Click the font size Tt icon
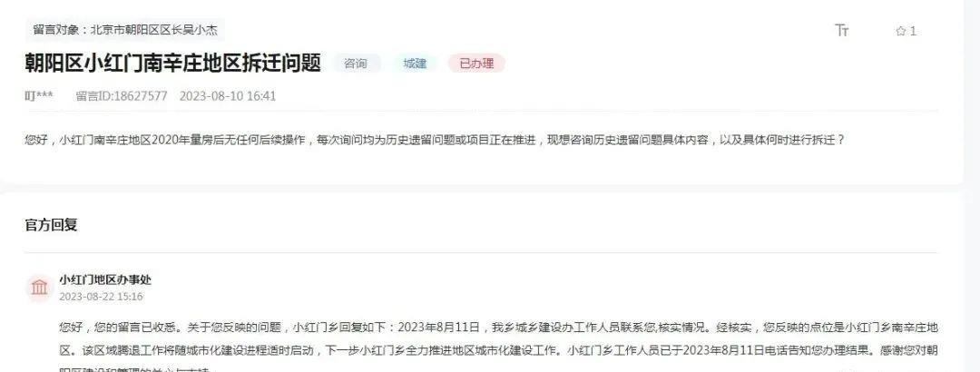The image size is (980, 372). click(842, 30)
